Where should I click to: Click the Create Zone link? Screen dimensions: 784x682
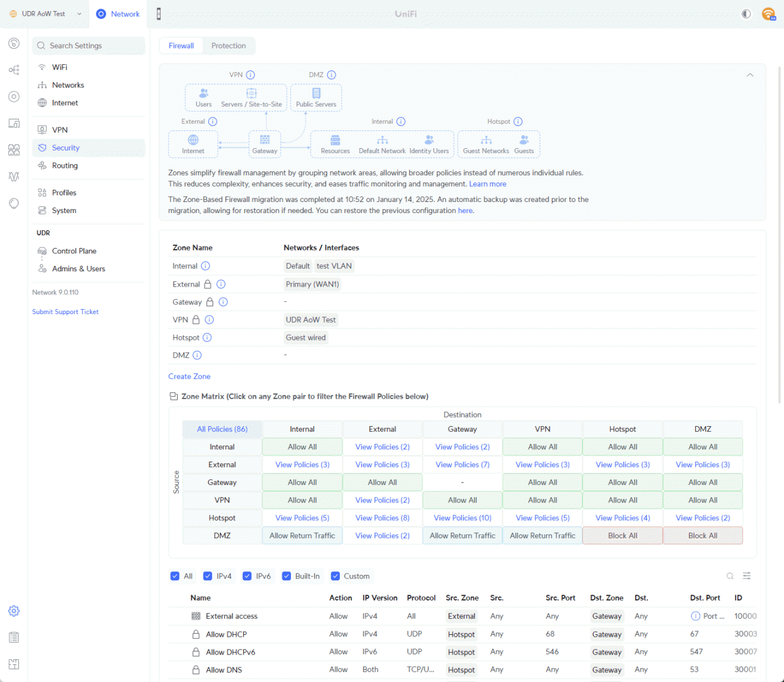coord(189,377)
